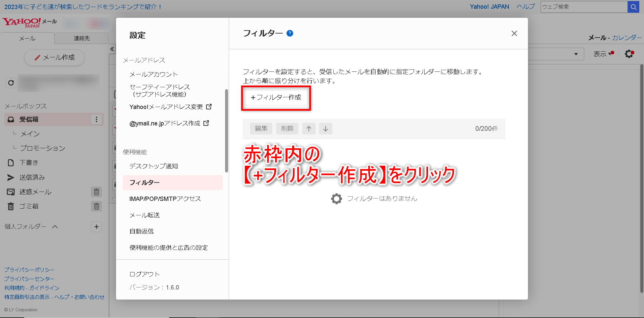Move filter down with the down arrow button
This screenshot has height=318, width=644.
325,128
